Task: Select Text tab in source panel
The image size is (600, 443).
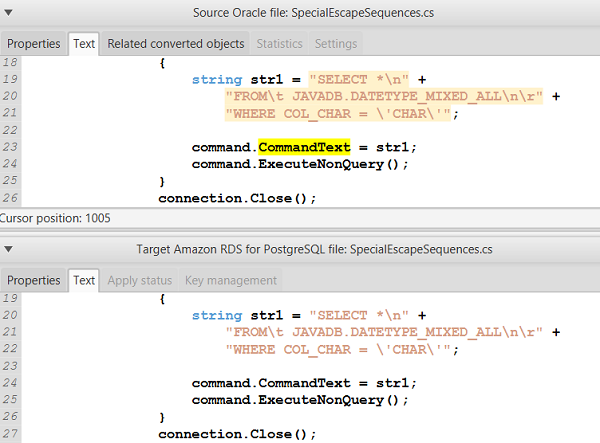Action: click(84, 44)
